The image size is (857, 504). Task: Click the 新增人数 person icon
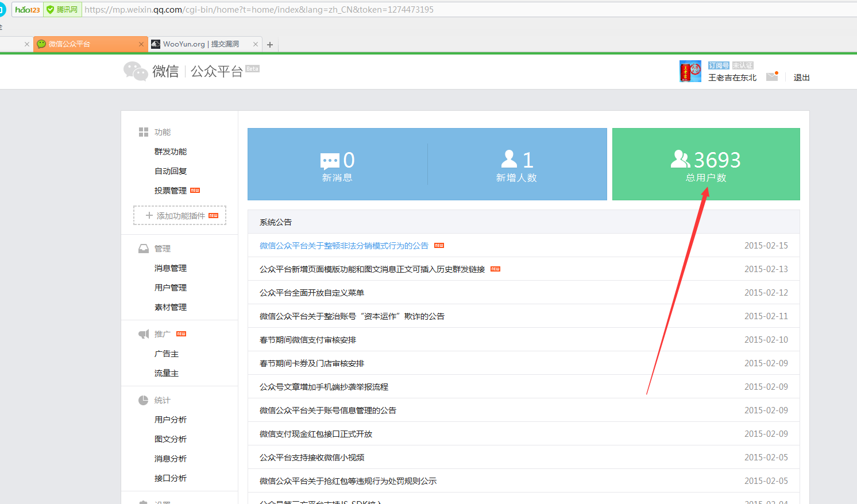tap(509, 158)
